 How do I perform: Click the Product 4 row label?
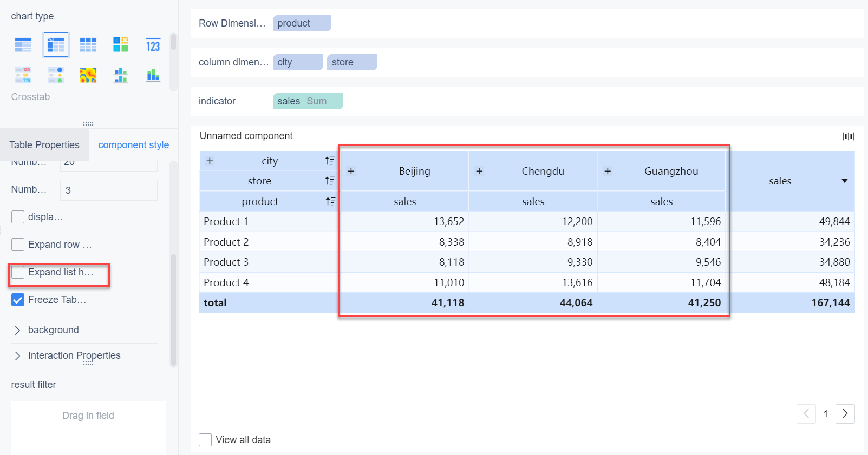pyautogui.click(x=226, y=282)
